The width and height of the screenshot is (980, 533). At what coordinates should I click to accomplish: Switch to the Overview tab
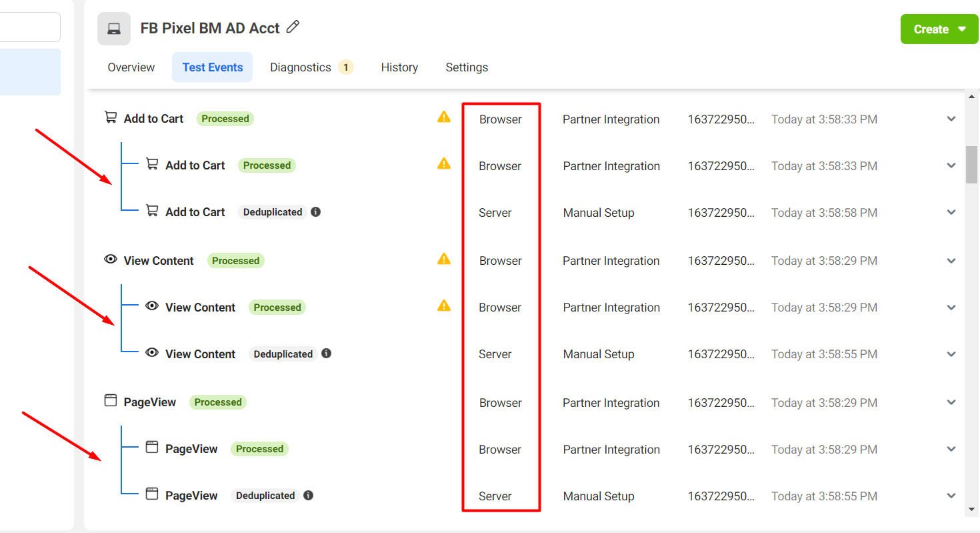pos(131,67)
